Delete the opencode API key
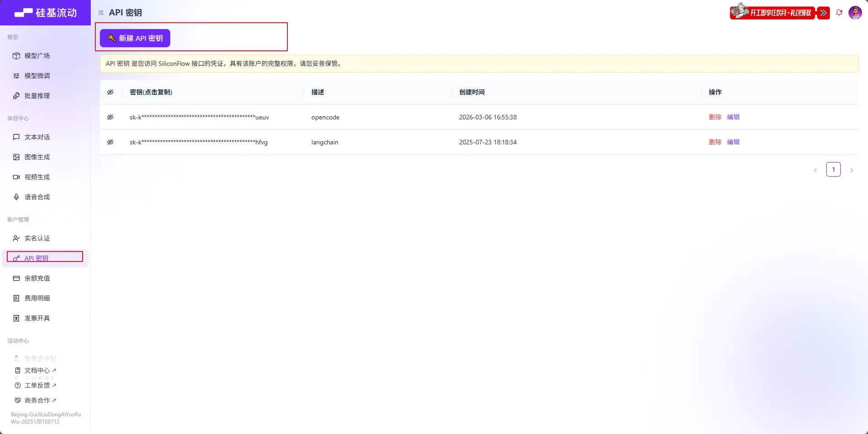 click(715, 117)
